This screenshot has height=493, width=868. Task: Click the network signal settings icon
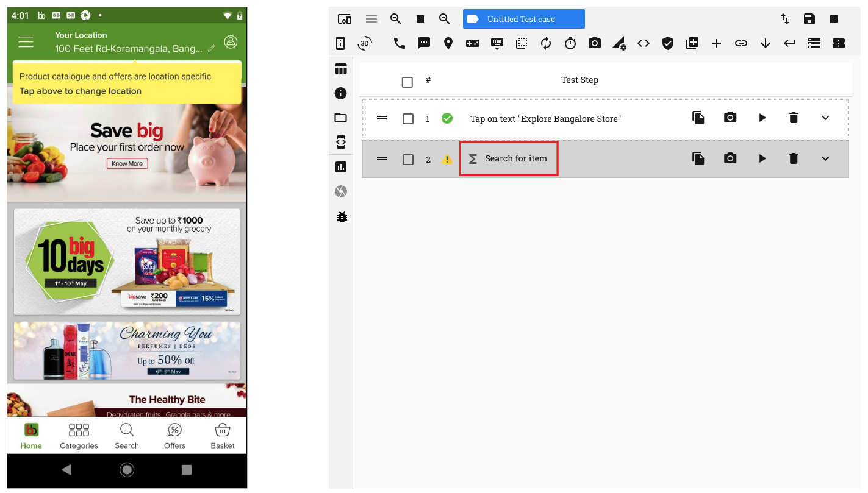pos(619,43)
